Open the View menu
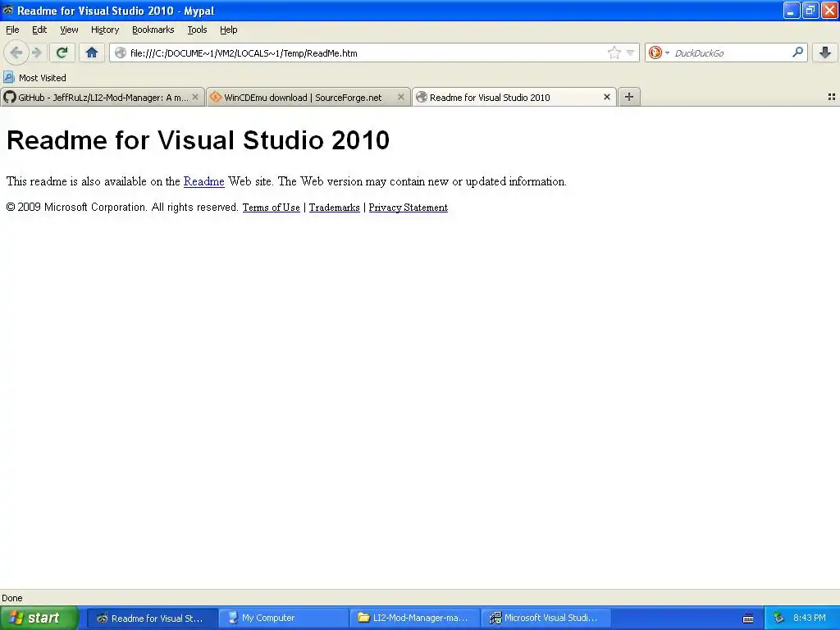The image size is (840, 630). [x=69, y=30]
